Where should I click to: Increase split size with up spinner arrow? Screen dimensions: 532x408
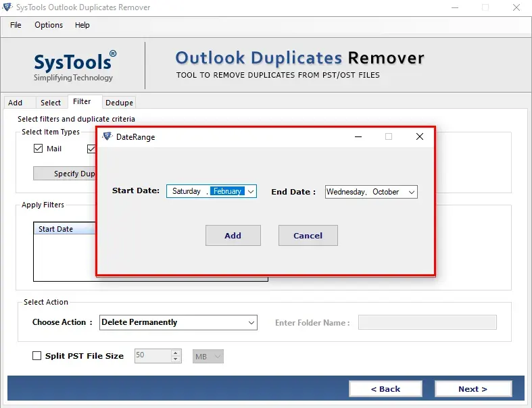(175, 353)
